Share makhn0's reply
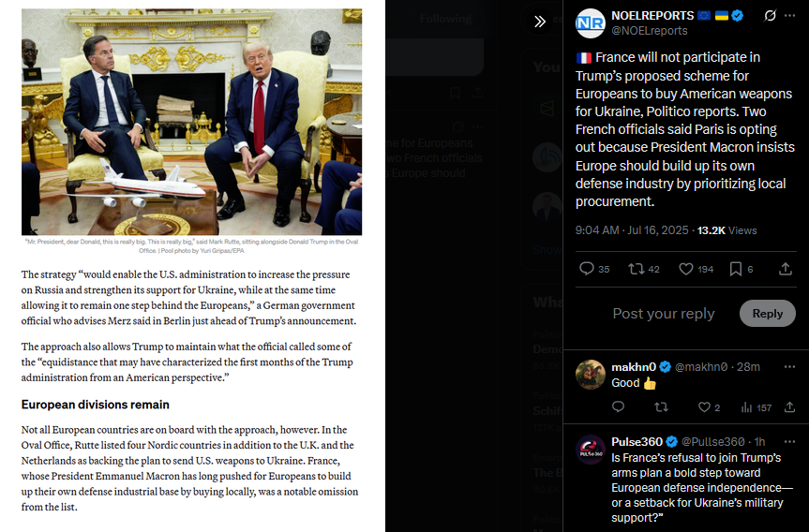The height and width of the screenshot is (532, 809). pyautogui.click(x=789, y=407)
